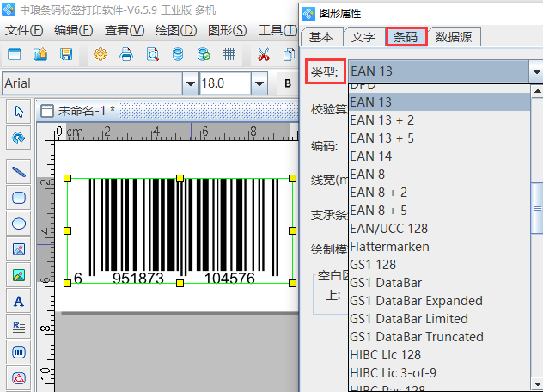Click the print icon
The width and height of the screenshot is (543, 392).
(126, 54)
